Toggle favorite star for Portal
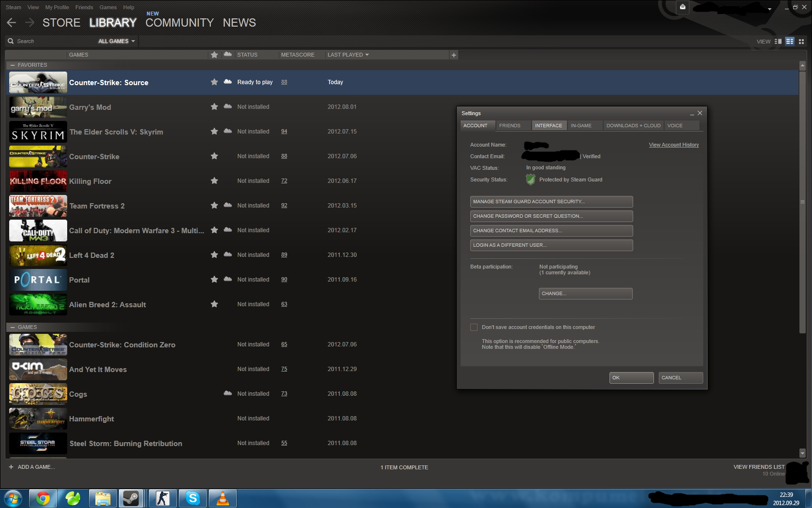The image size is (812, 508). point(215,280)
